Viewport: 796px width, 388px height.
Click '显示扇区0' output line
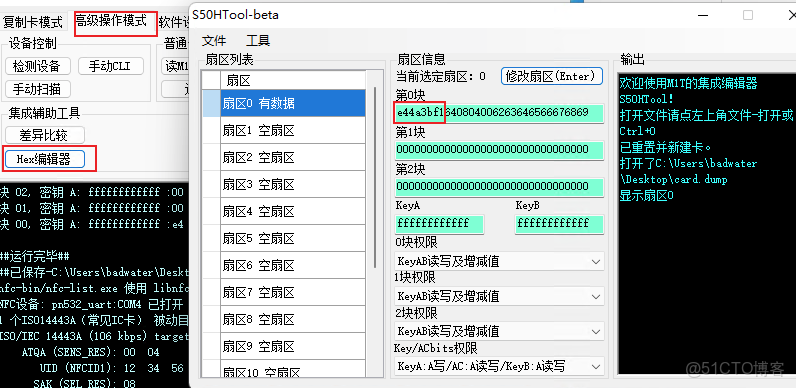tap(646, 196)
